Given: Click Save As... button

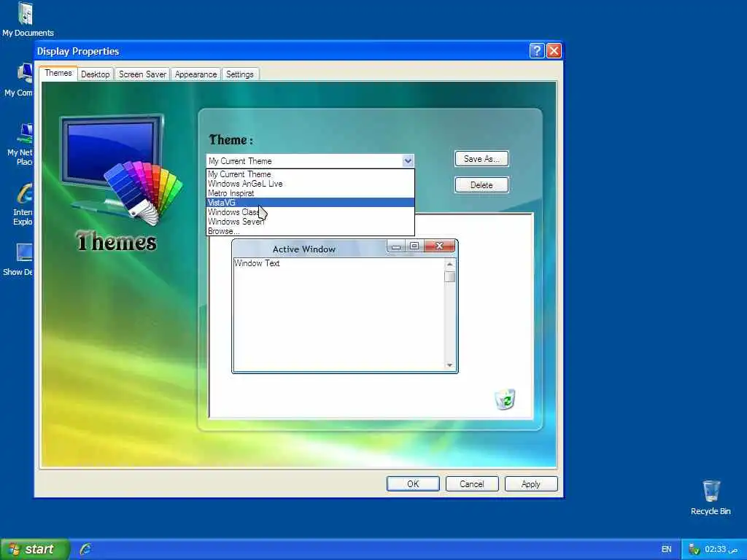Looking at the screenshot, I should pos(481,159).
